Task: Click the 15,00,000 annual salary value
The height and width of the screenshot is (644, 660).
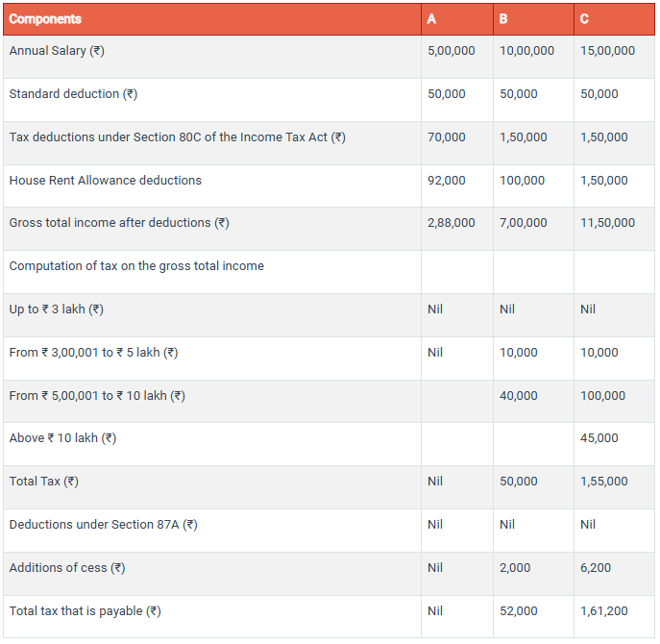Action: [607, 51]
